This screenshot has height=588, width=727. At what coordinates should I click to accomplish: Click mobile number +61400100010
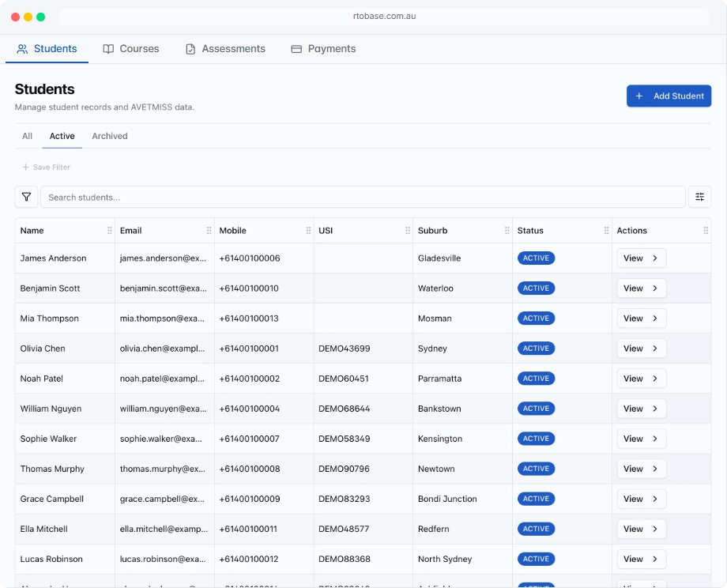[249, 288]
